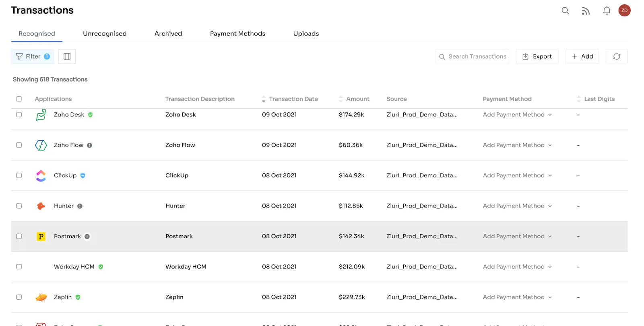Open the notifications bell

click(607, 10)
